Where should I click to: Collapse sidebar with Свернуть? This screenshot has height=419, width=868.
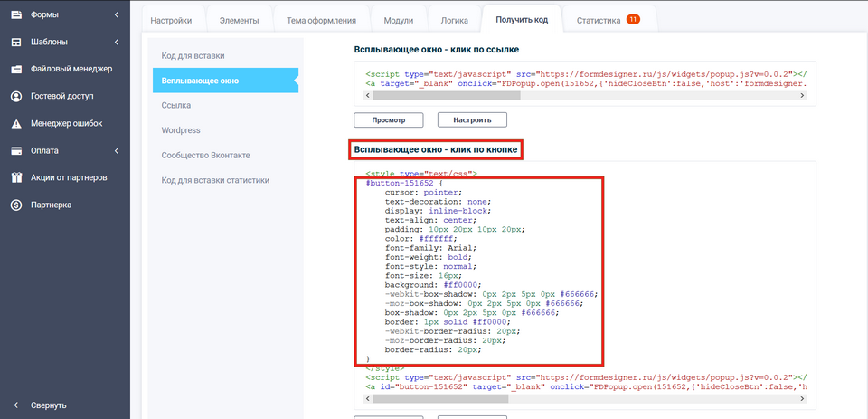47,405
